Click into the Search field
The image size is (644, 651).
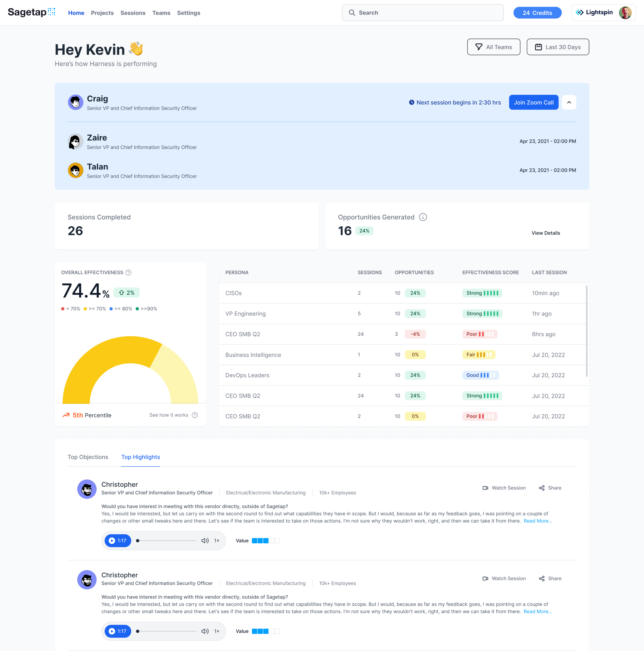click(x=423, y=13)
